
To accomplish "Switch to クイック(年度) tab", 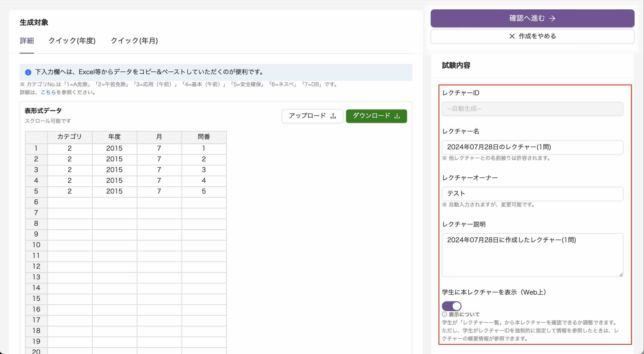I will tap(72, 40).
